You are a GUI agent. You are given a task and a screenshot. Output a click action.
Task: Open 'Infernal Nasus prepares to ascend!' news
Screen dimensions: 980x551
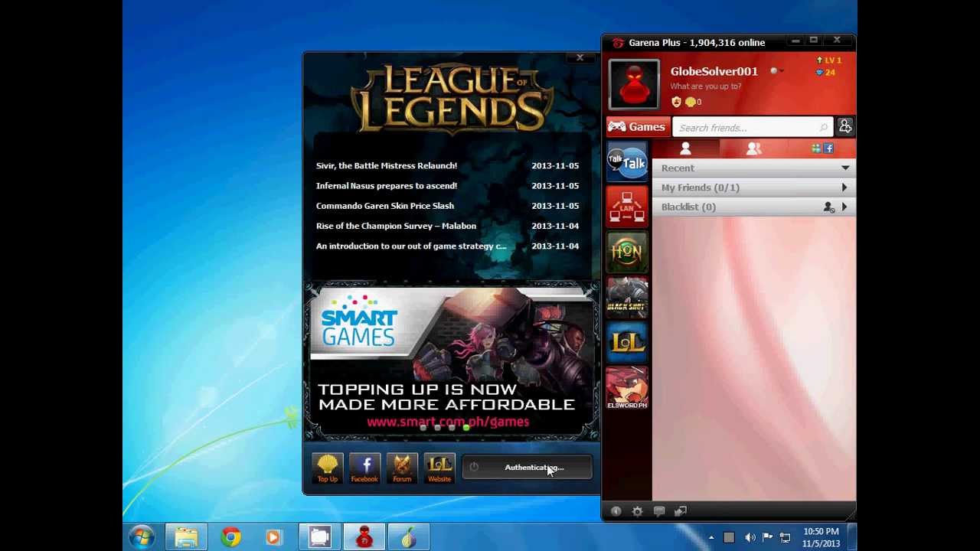click(387, 185)
